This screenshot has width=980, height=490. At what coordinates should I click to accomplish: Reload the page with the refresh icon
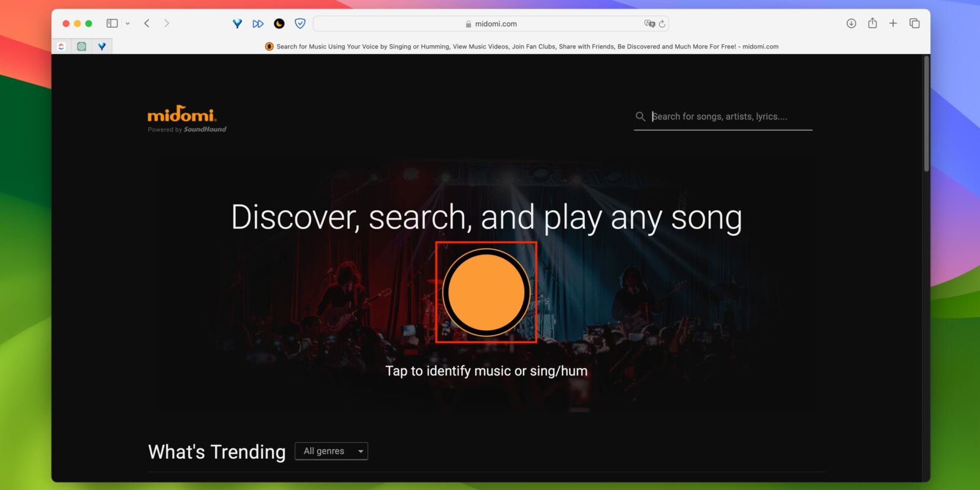(662, 24)
